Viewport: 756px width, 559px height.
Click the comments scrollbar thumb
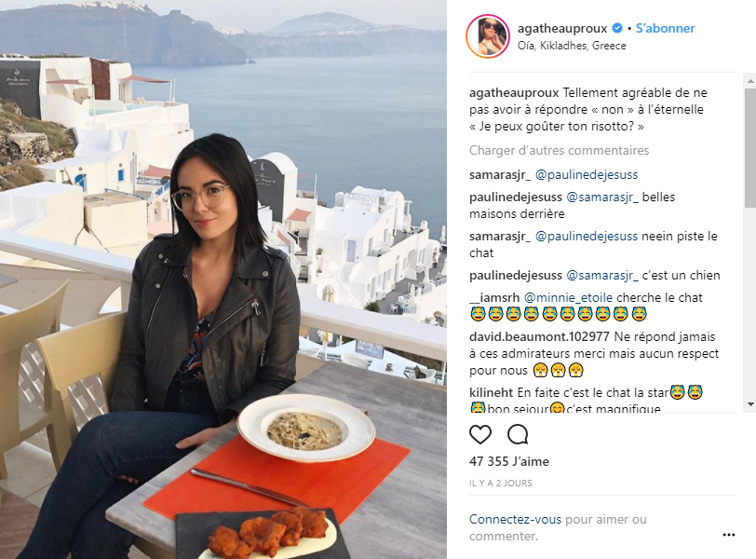pyautogui.click(x=750, y=148)
